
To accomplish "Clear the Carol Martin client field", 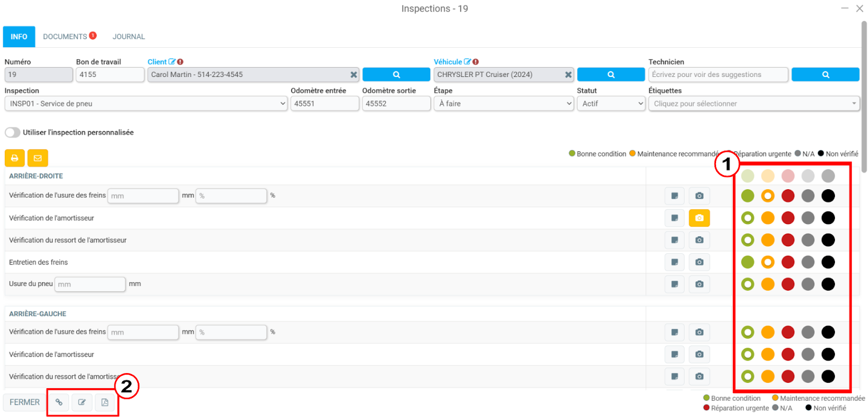I will tap(354, 75).
